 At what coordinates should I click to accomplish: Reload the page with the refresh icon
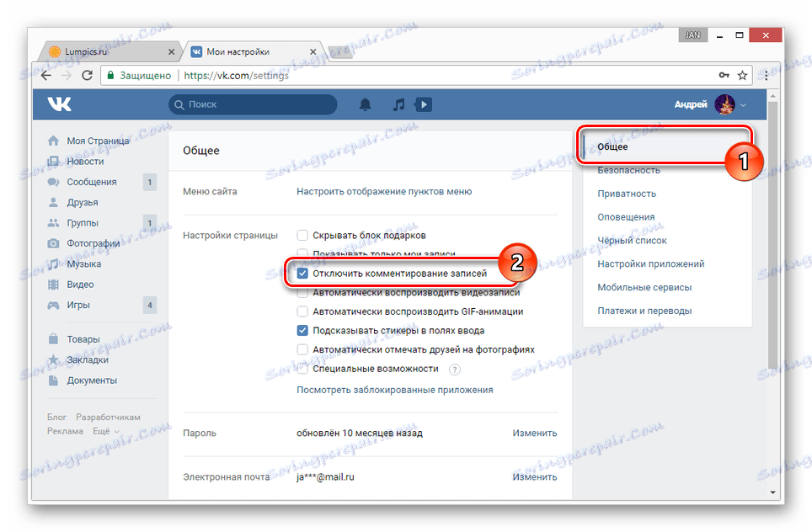[87, 76]
